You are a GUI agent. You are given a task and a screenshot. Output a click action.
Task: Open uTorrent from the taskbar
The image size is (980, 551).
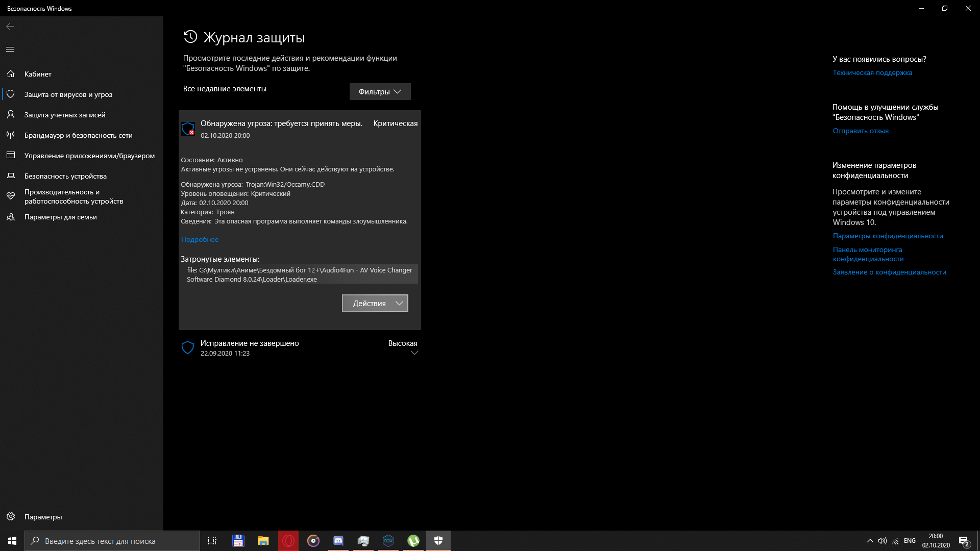point(413,541)
